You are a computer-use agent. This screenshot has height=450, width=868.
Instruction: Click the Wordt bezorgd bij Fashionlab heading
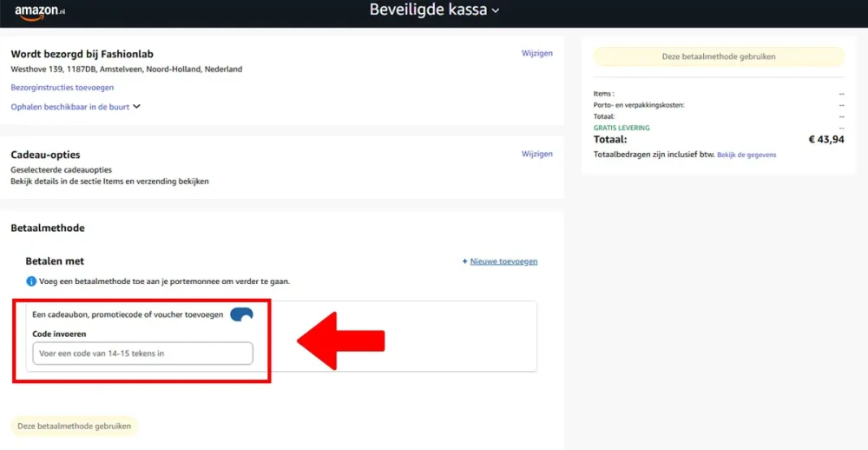point(82,54)
